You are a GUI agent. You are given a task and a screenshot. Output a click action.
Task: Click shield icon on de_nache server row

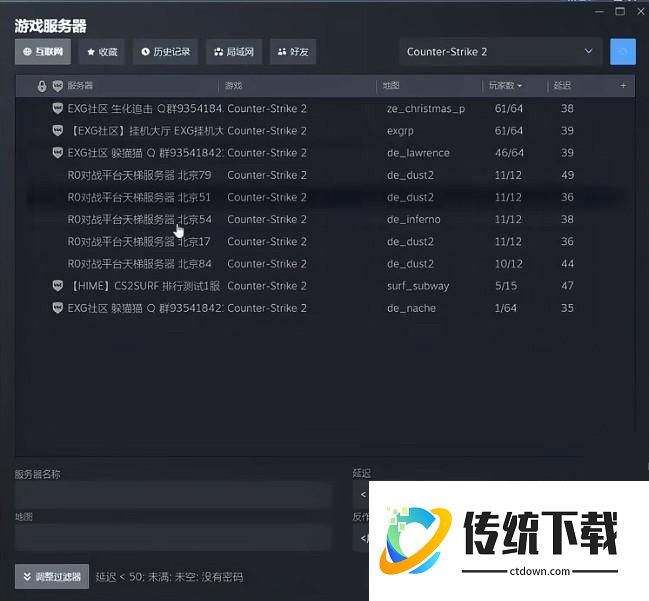[57, 308]
